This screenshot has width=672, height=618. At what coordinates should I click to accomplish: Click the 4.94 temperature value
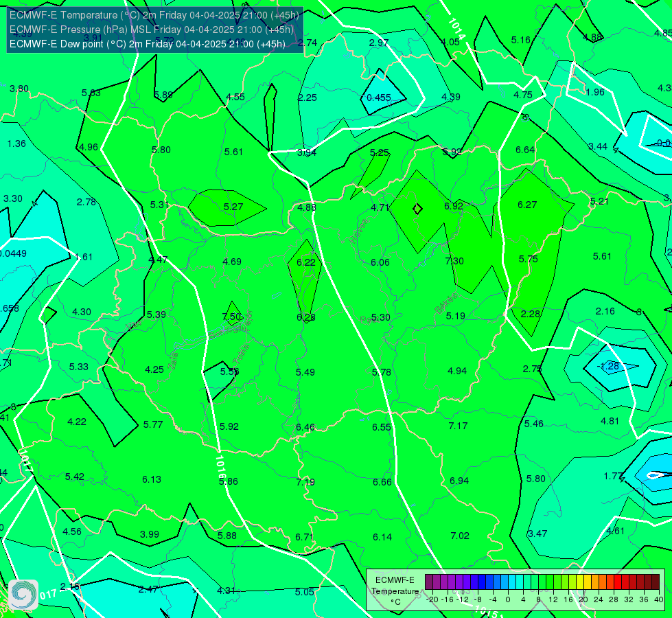click(457, 371)
